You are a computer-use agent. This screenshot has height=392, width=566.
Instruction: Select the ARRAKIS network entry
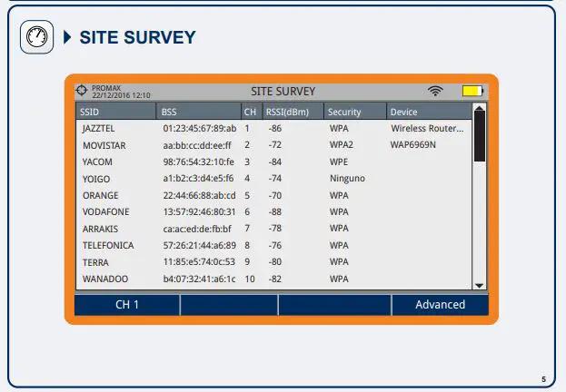[x=273, y=229]
